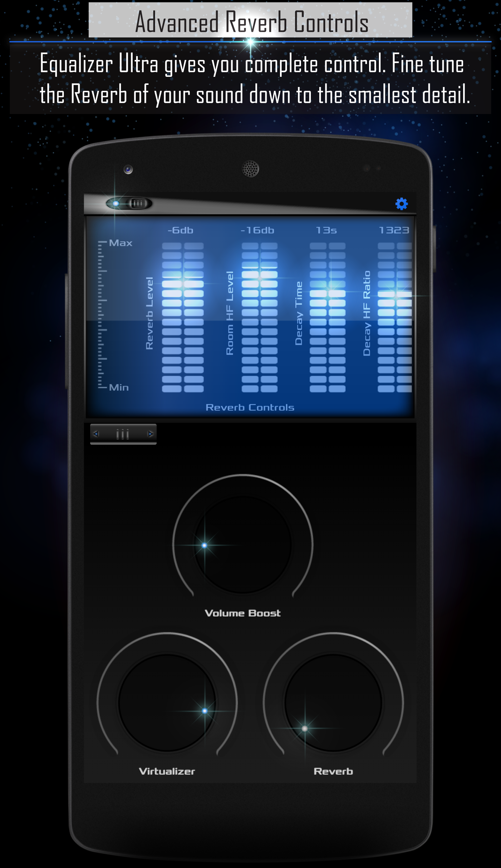Click the page switcher grip handle
Image resolution: width=501 pixels, height=868 pixels.
pyautogui.click(x=123, y=434)
